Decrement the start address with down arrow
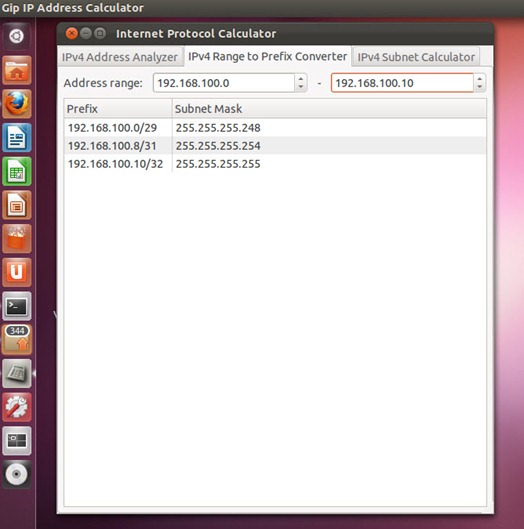Screen dimensions: 524x529 pos(301,87)
